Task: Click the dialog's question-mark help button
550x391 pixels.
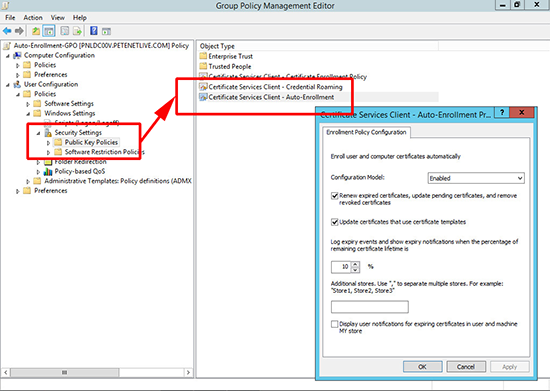Action: tap(502, 113)
